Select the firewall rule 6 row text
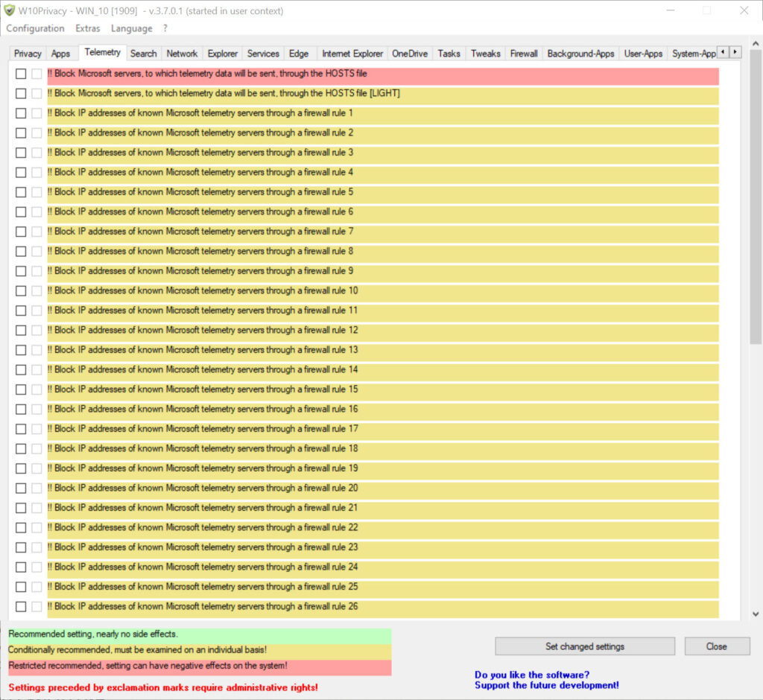 [200, 211]
